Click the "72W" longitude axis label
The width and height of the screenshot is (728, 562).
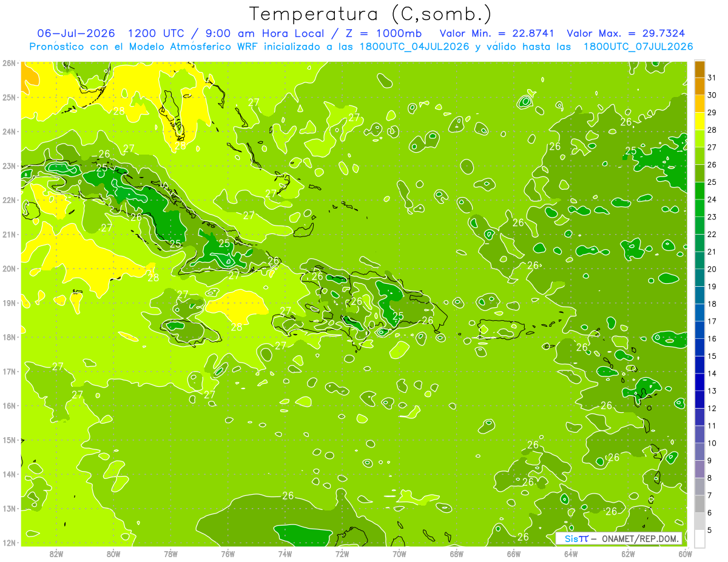click(342, 554)
